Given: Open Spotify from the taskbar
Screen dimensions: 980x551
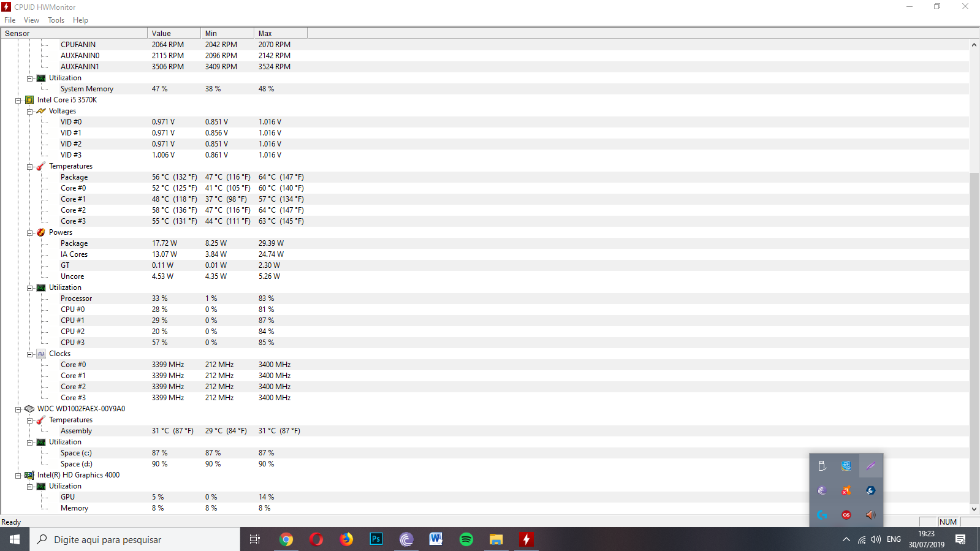Looking at the screenshot, I should pyautogui.click(x=466, y=539).
